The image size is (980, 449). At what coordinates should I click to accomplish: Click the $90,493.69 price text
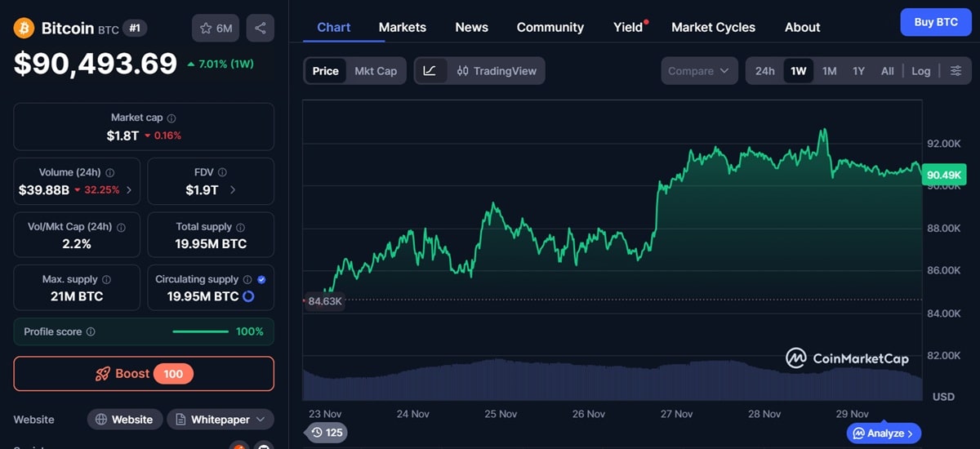point(96,64)
